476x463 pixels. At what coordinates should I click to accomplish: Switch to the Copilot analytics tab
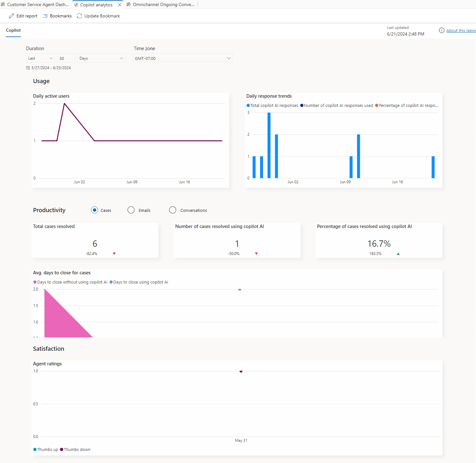click(96, 5)
